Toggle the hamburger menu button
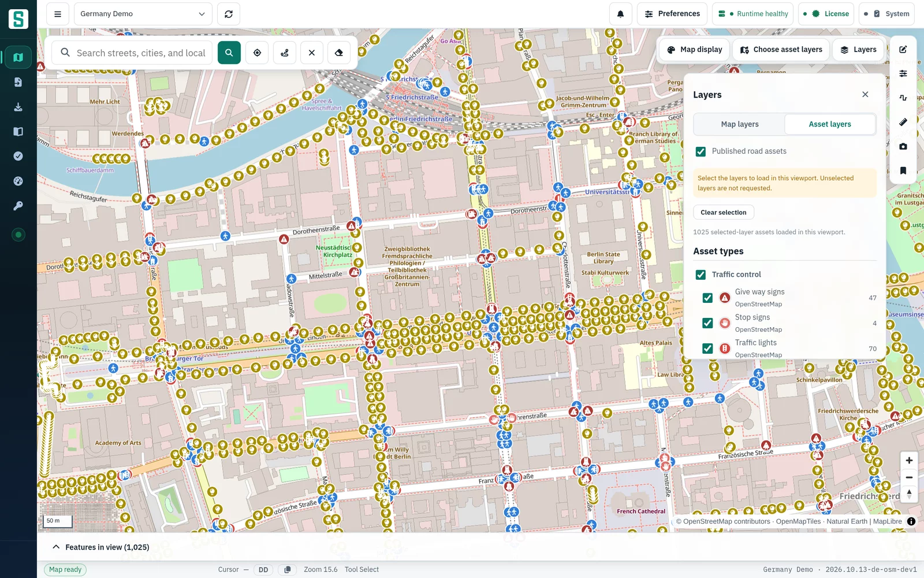This screenshot has height=578, width=924. click(x=58, y=14)
